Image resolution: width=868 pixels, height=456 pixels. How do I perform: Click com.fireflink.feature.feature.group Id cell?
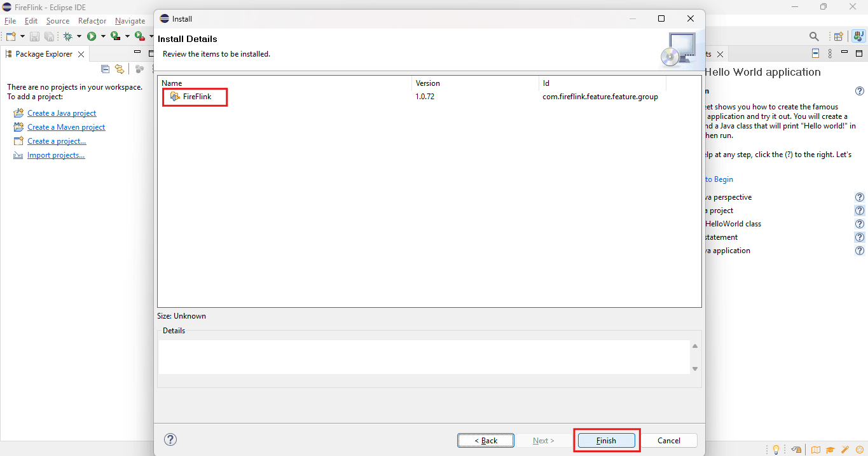click(x=600, y=97)
